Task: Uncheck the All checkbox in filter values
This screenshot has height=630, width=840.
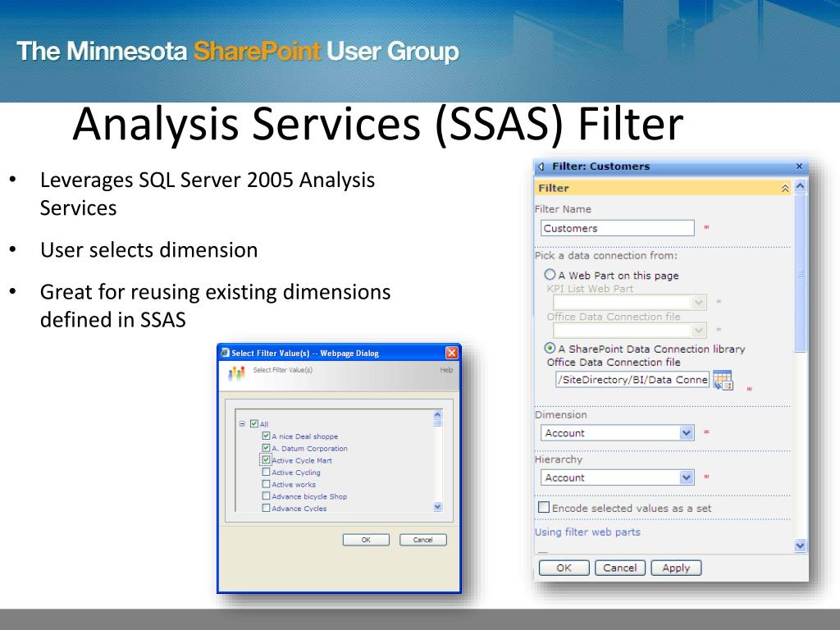Action: (254, 424)
